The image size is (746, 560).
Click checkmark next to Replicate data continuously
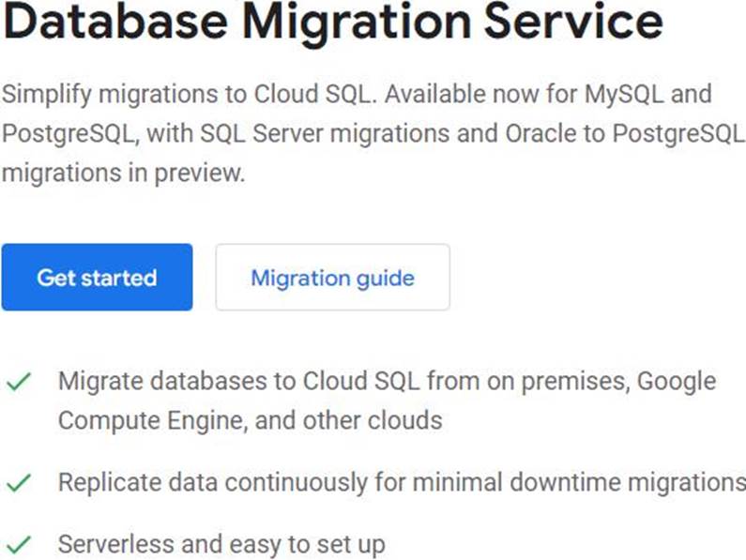click(x=19, y=483)
